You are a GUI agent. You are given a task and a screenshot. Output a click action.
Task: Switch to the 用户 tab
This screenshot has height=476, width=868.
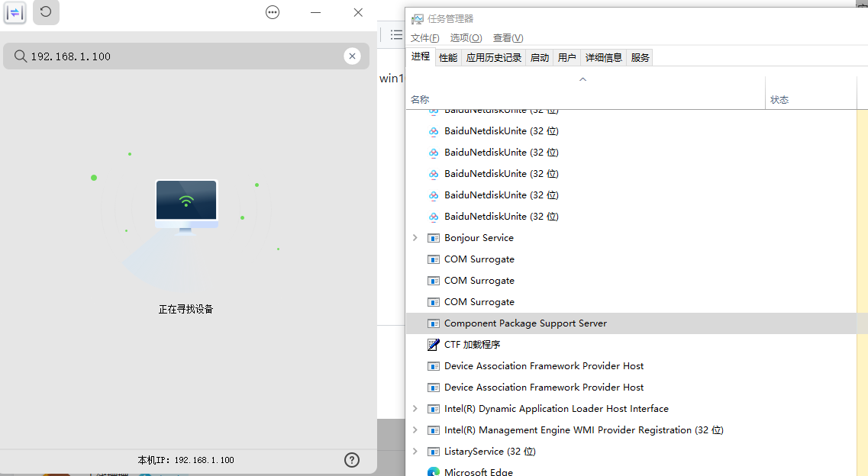click(x=567, y=57)
